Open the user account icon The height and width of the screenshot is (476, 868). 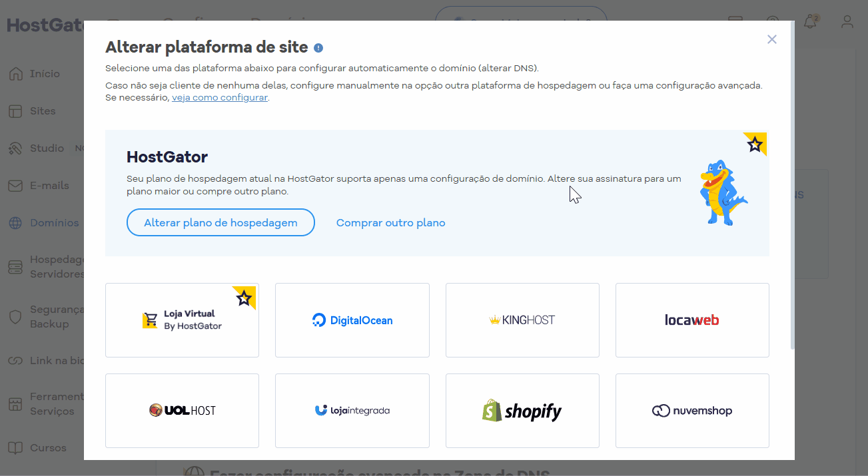(847, 22)
